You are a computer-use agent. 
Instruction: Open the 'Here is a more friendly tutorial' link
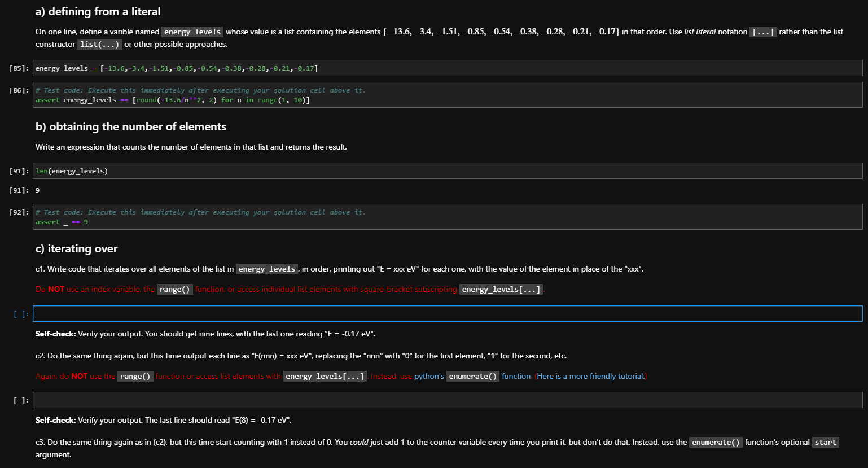589,376
